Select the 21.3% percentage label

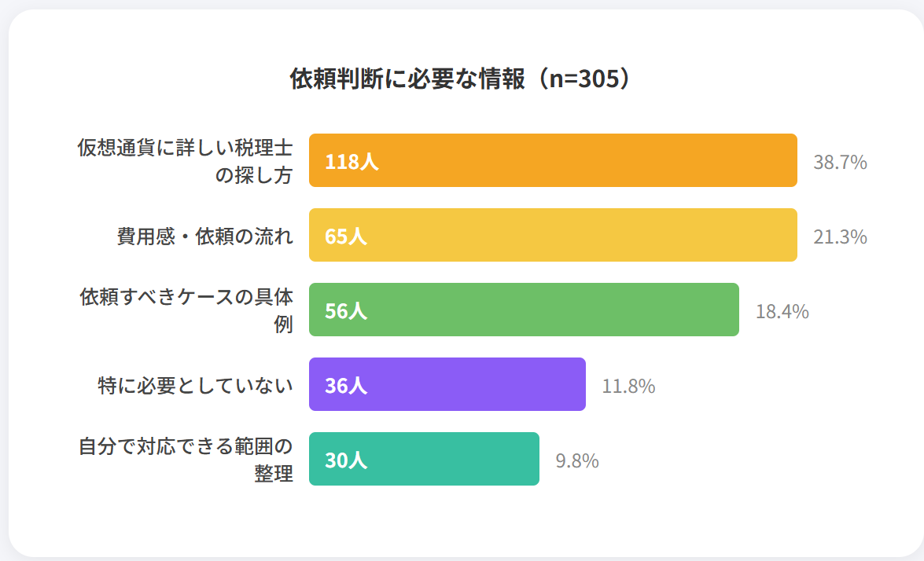(x=840, y=236)
